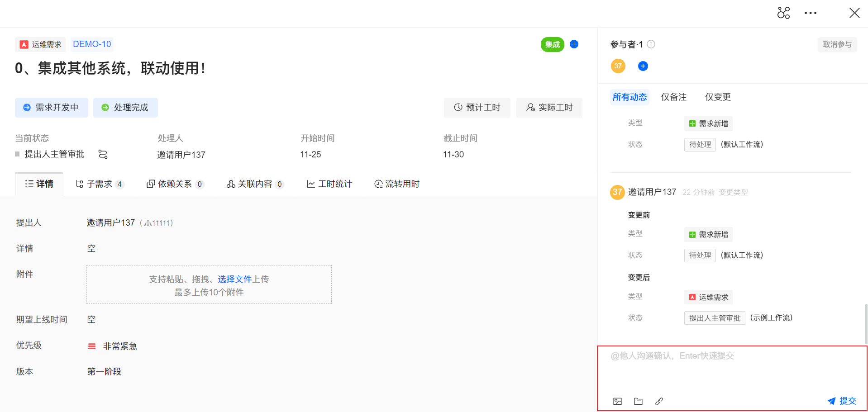Insert image in the comment box

pyautogui.click(x=617, y=401)
